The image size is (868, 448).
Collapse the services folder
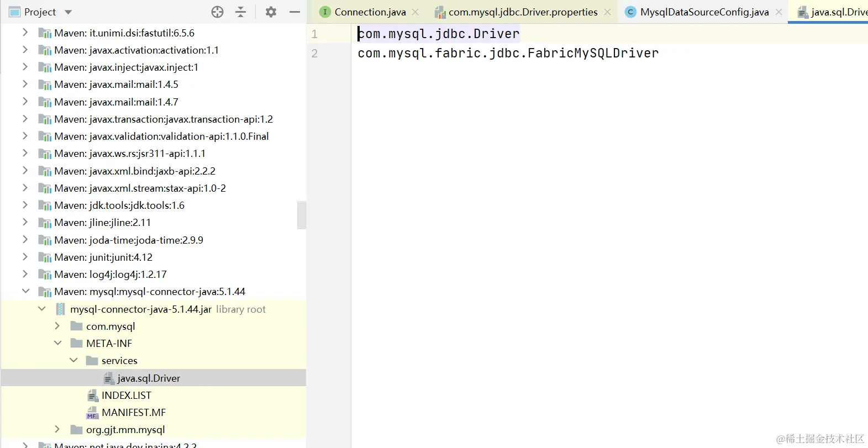pos(73,360)
